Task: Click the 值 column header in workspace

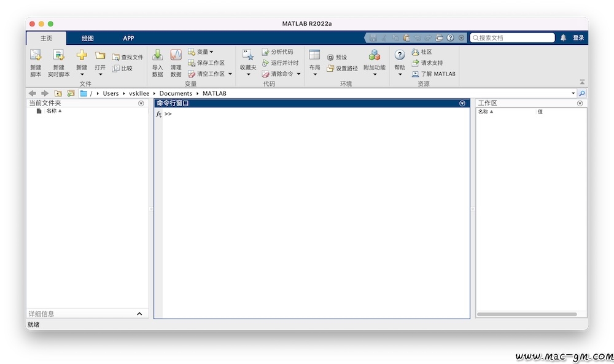Action: (x=540, y=112)
